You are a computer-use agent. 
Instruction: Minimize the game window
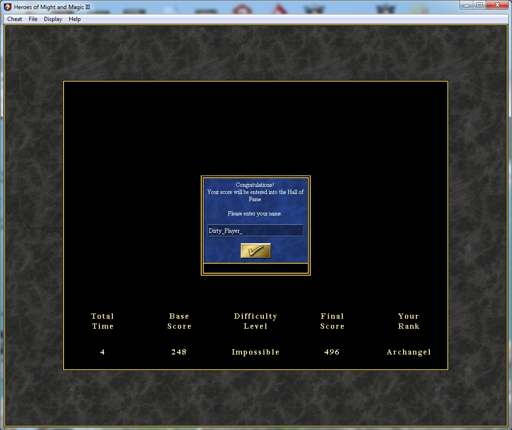[467, 5]
